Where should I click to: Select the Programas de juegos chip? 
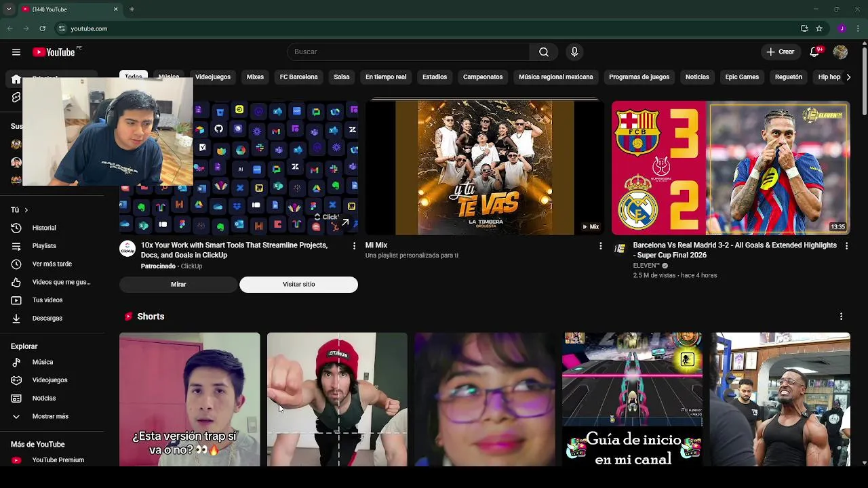coord(639,77)
